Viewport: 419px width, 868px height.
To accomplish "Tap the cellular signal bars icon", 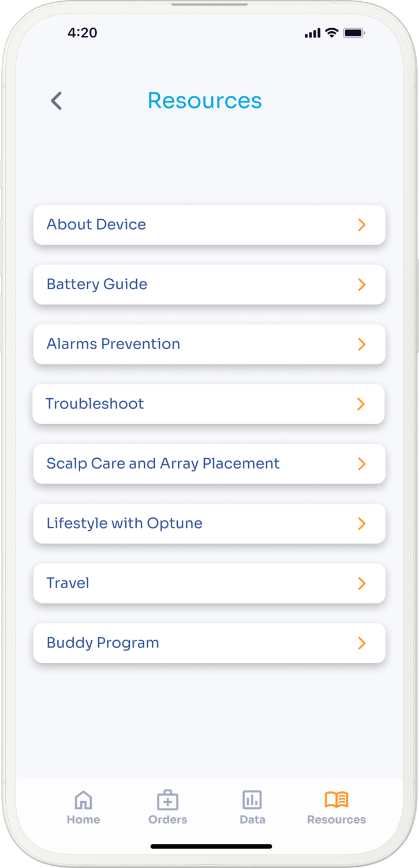I will point(312,33).
